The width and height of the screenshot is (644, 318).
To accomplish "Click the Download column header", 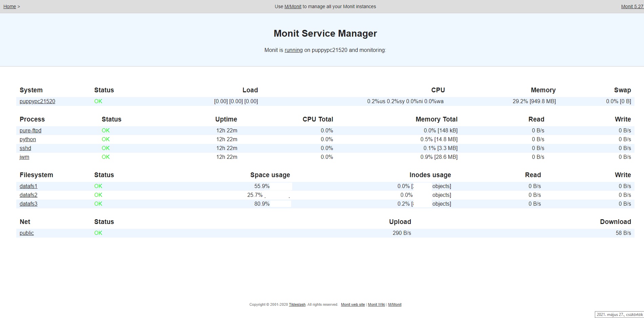I will (616, 222).
